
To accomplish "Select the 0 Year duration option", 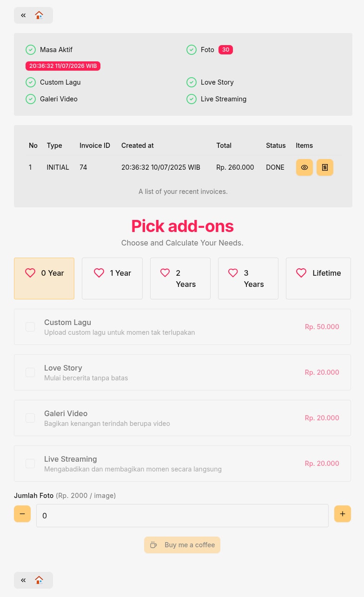I will [44, 279].
